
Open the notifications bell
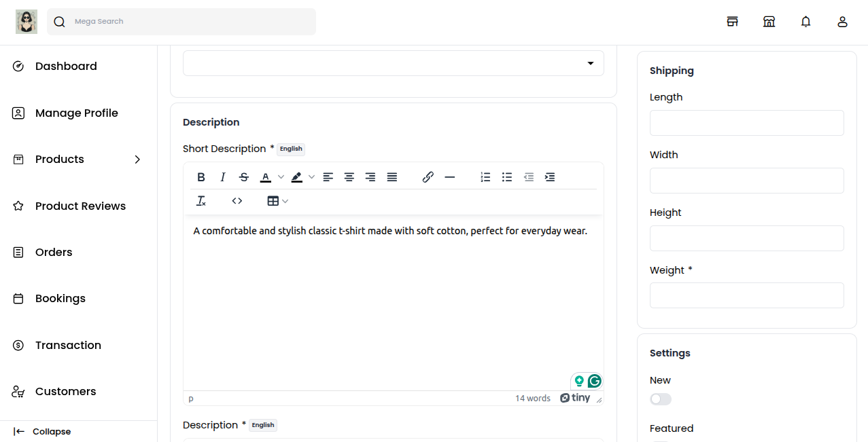tap(805, 22)
